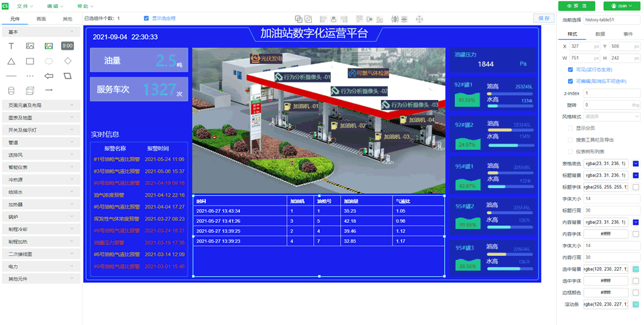Click the 保存 save button
The width and height of the screenshot is (644, 325).
coord(544,18)
